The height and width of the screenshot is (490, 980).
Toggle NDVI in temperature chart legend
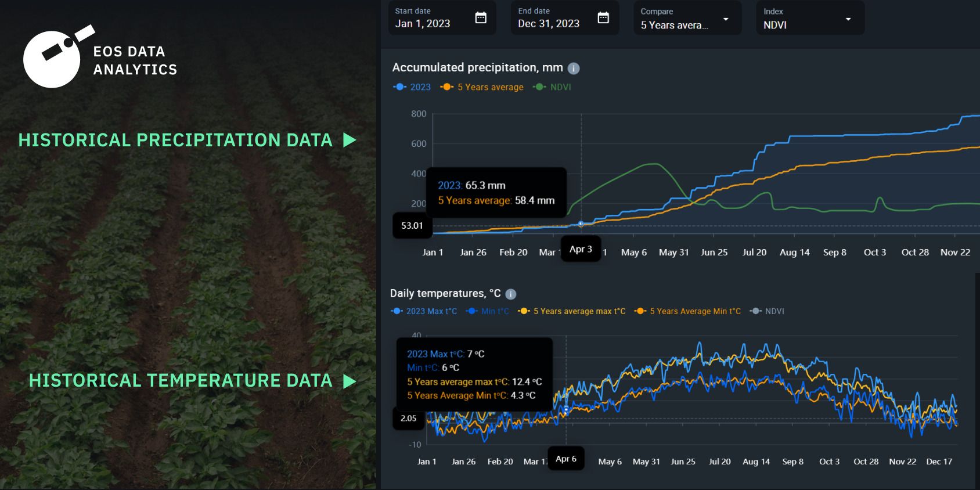[767, 311]
